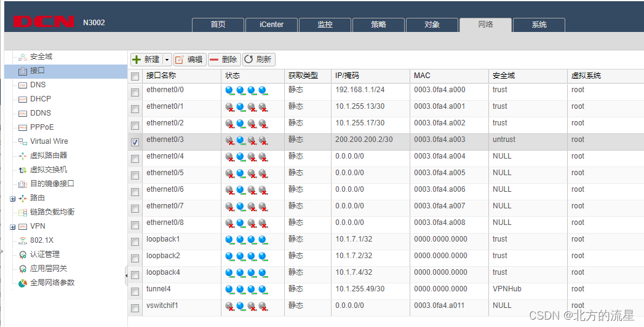644x327 pixels.
Task: Click the 安全域 sidebar icon
Action: [x=23, y=57]
